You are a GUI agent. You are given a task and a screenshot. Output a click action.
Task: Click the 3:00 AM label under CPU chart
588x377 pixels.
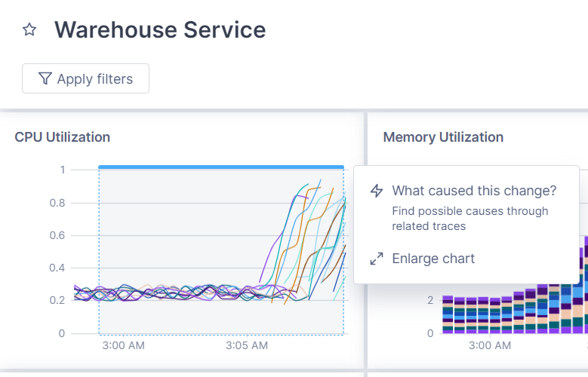coord(123,346)
